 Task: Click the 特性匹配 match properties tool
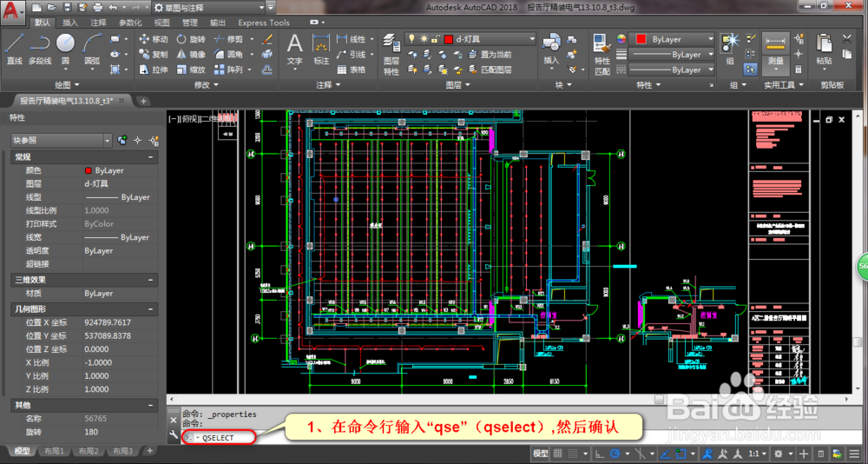pyautogui.click(x=602, y=55)
